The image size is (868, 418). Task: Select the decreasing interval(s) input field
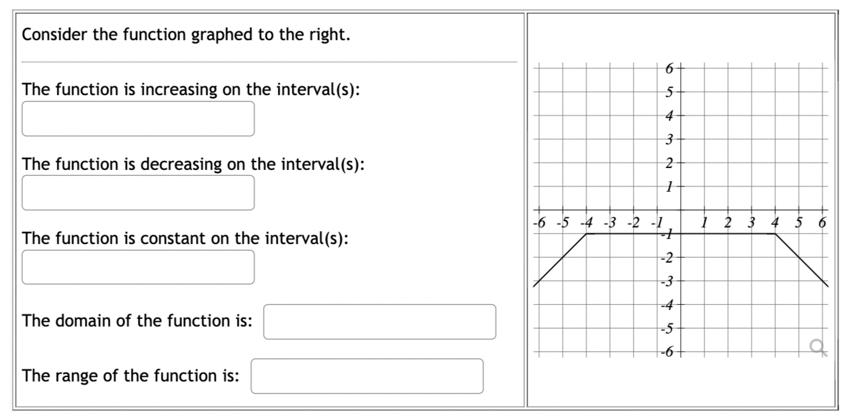137,192
